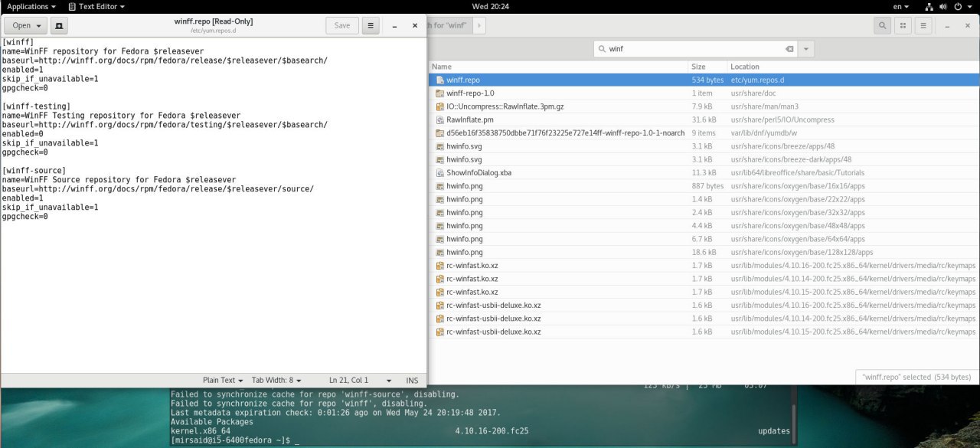Screen dimensions: 980x448
Task: Open the Files view options menu icon
Action: [x=923, y=25]
